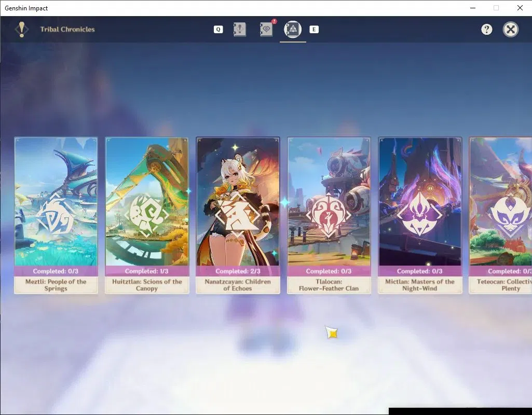Open the quest journal tab icon
The image size is (532, 415).
pyautogui.click(x=240, y=30)
